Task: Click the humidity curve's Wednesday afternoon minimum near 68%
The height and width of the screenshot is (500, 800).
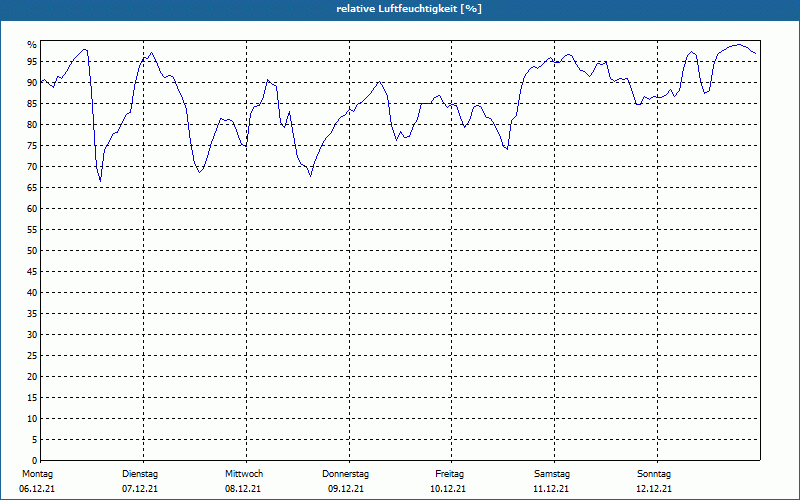Action: [310, 176]
